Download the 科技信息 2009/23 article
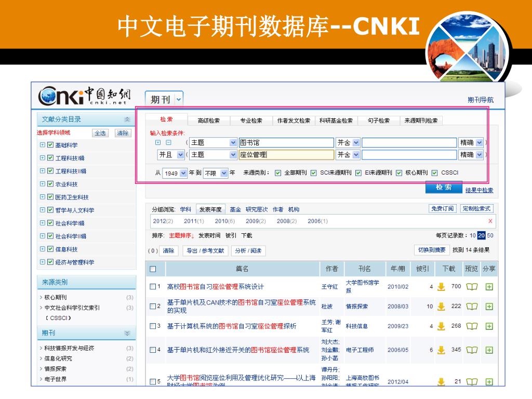532x399 pixels. 441,326
